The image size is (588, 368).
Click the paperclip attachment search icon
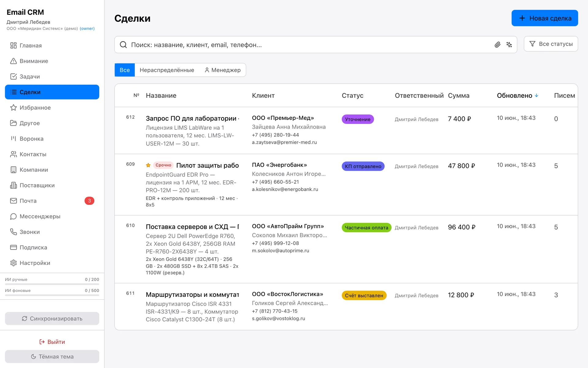498,45
